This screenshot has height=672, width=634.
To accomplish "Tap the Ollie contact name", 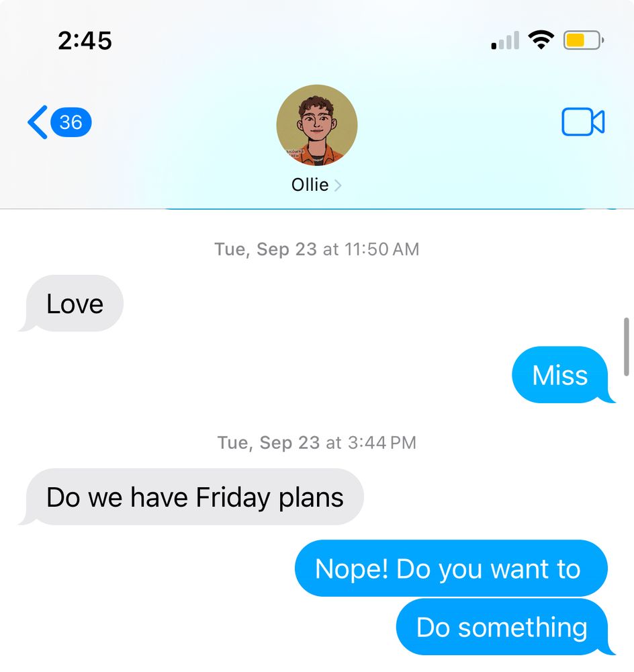I will click(310, 185).
